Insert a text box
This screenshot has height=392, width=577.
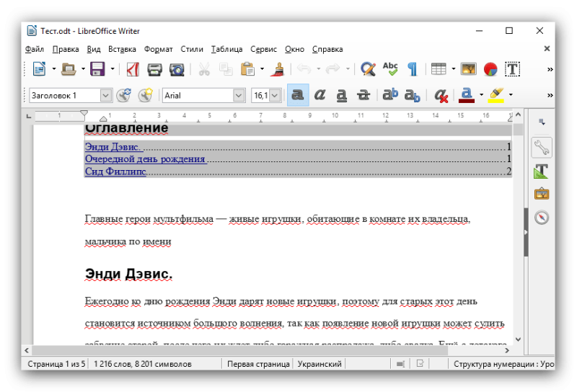(512, 69)
